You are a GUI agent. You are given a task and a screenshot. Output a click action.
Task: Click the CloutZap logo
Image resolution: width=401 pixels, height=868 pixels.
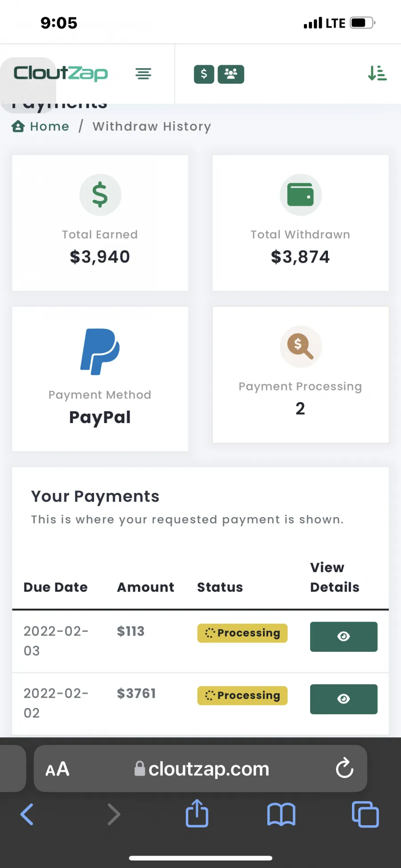point(61,74)
